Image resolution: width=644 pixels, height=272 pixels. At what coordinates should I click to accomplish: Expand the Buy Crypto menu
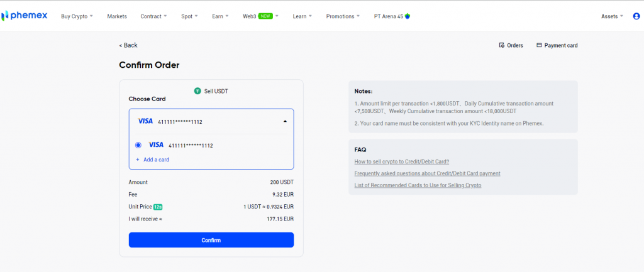click(77, 16)
